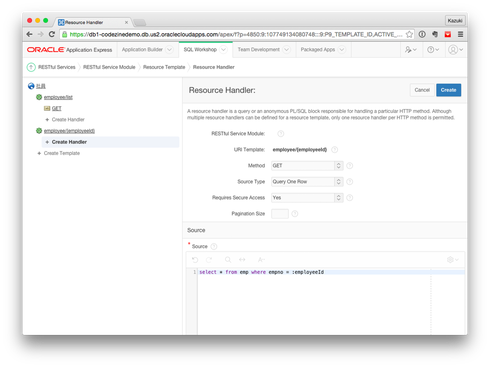Open the Packaged Apps tab
This screenshot has height=367, width=490.
318,50
